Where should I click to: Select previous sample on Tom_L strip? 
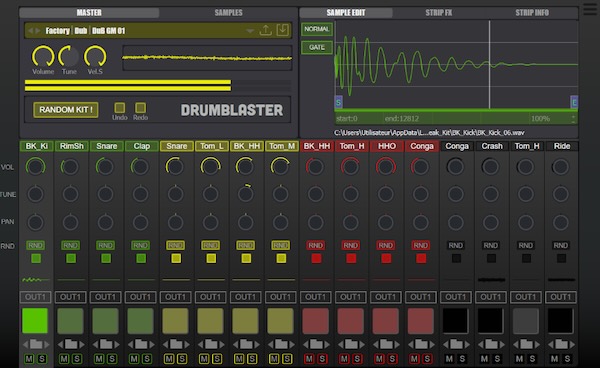tap(201, 344)
